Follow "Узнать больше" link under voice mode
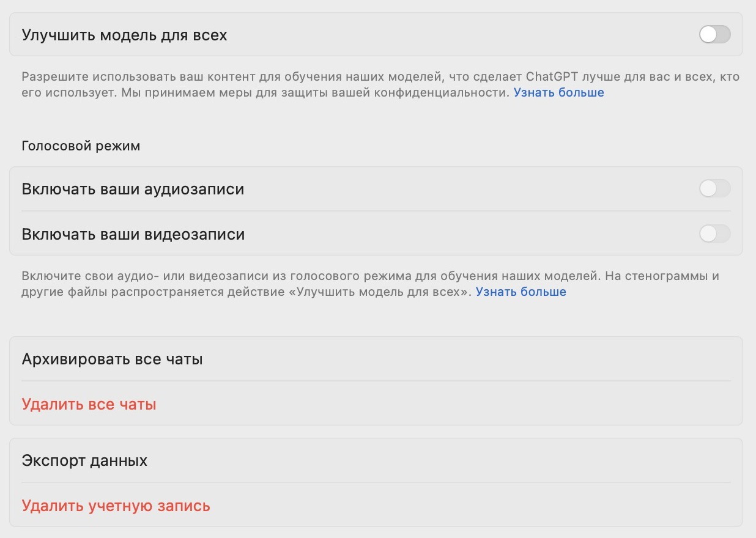The image size is (756, 538). coord(521,292)
